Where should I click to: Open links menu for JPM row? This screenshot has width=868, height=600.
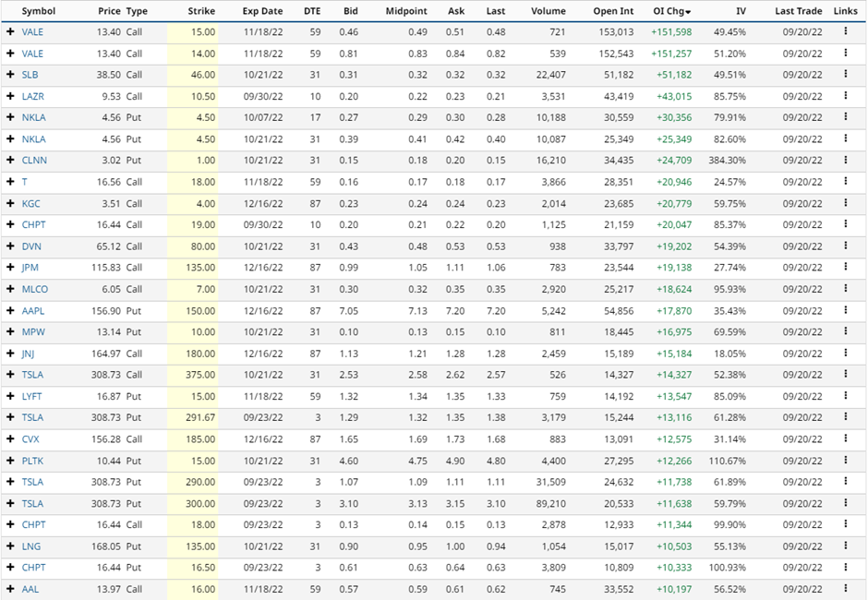click(x=845, y=267)
